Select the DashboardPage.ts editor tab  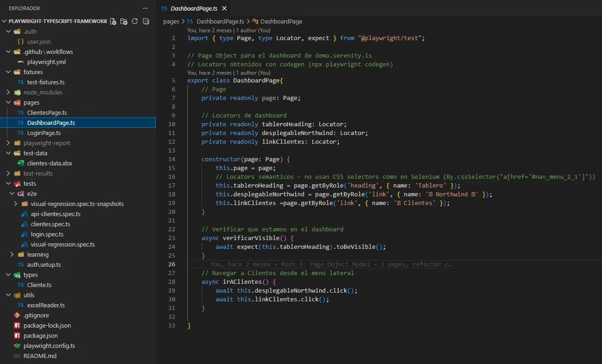pos(194,9)
